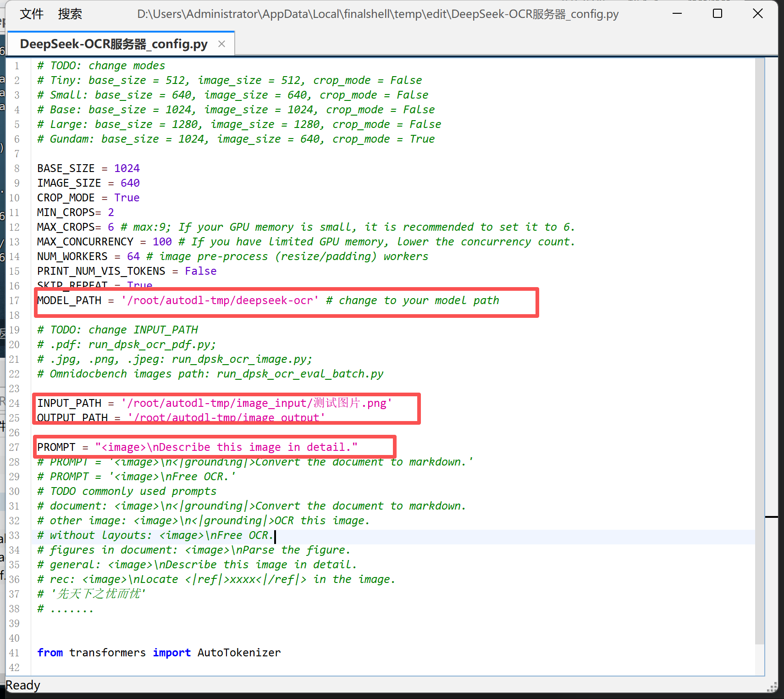This screenshot has width=784, height=699.
Task: Click the IMAGE_SIZE = 640 line
Action: coord(88,183)
